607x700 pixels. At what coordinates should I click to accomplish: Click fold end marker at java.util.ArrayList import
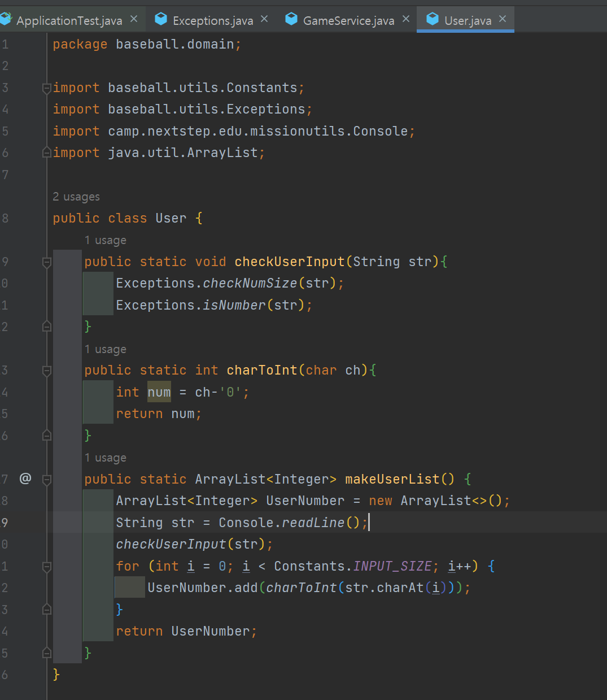[47, 153]
